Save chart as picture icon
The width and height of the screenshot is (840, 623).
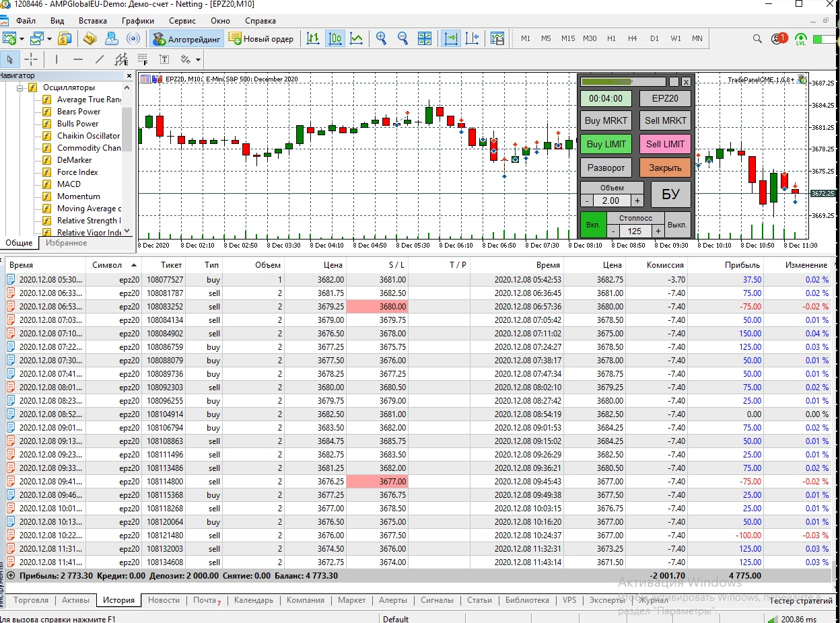click(x=497, y=38)
